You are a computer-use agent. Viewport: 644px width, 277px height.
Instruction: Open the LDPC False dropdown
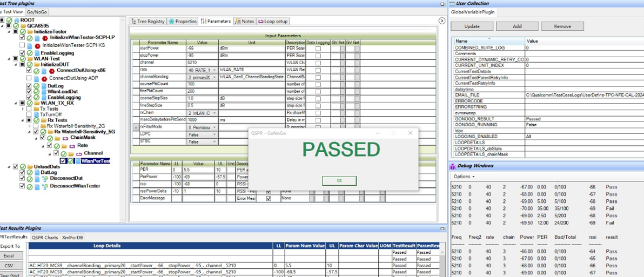coord(214,134)
